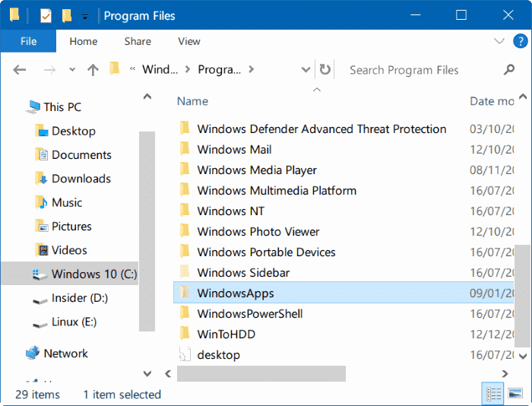Click the navigation pane scroll up arrow

click(147, 97)
